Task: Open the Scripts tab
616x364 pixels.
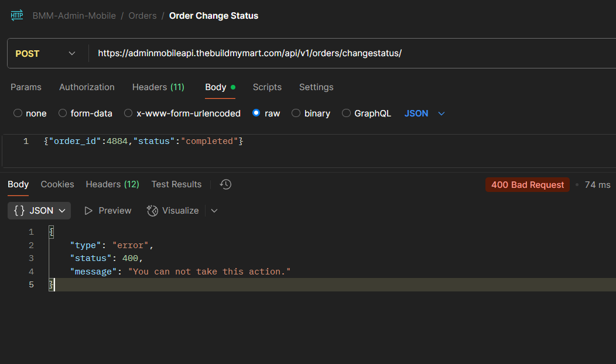Action: tap(267, 87)
